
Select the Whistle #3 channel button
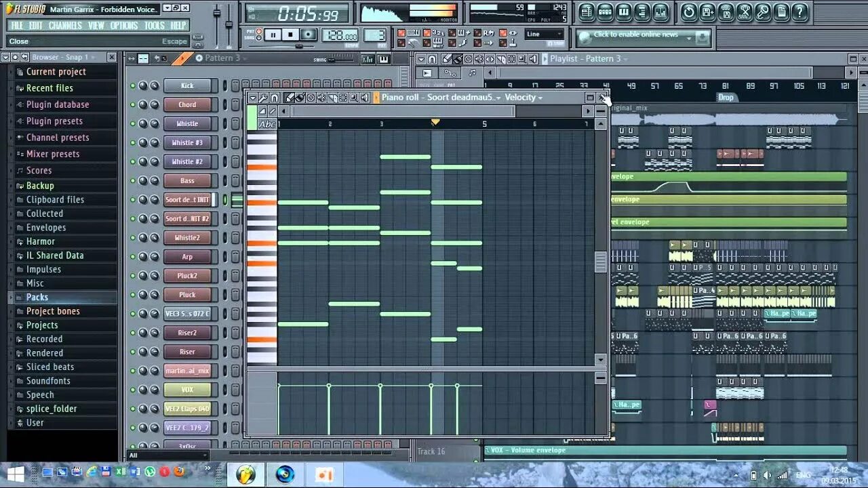tap(187, 142)
